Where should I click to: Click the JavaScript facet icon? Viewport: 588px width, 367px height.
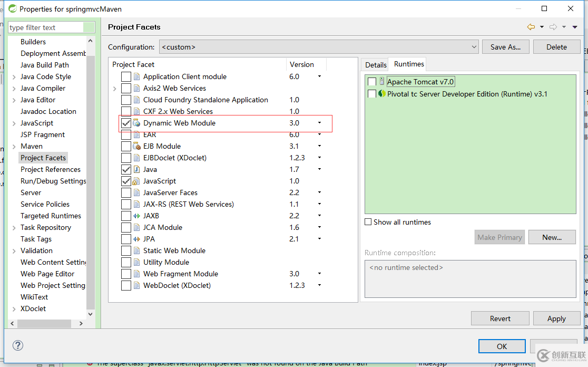pyautogui.click(x=137, y=181)
